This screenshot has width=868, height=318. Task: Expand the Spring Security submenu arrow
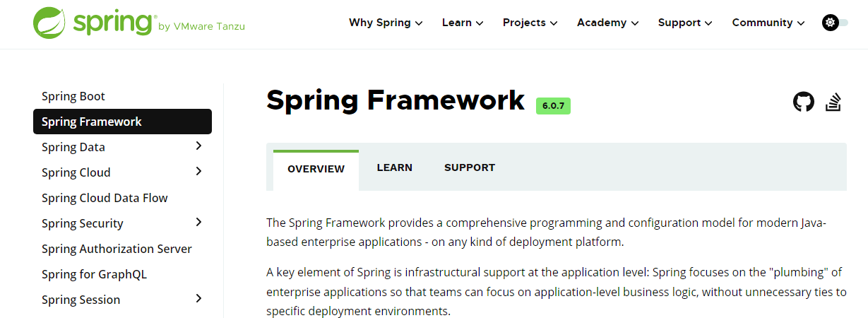click(x=198, y=223)
